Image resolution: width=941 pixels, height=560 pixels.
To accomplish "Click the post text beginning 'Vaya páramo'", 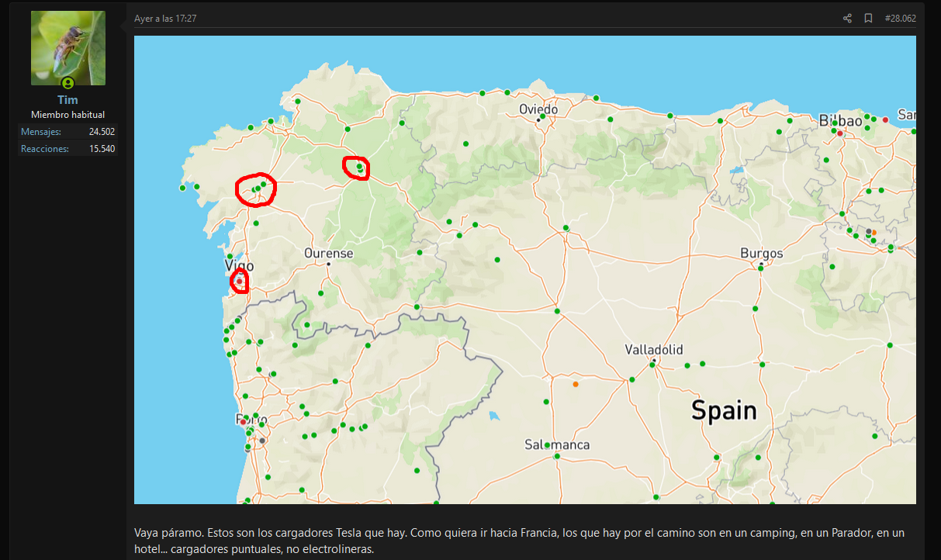I will [x=519, y=541].
